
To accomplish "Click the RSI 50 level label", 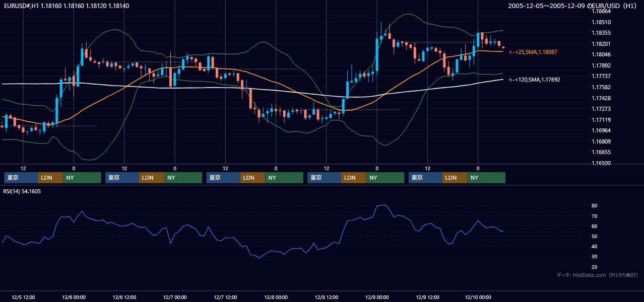I will click(x=595, y=236).
